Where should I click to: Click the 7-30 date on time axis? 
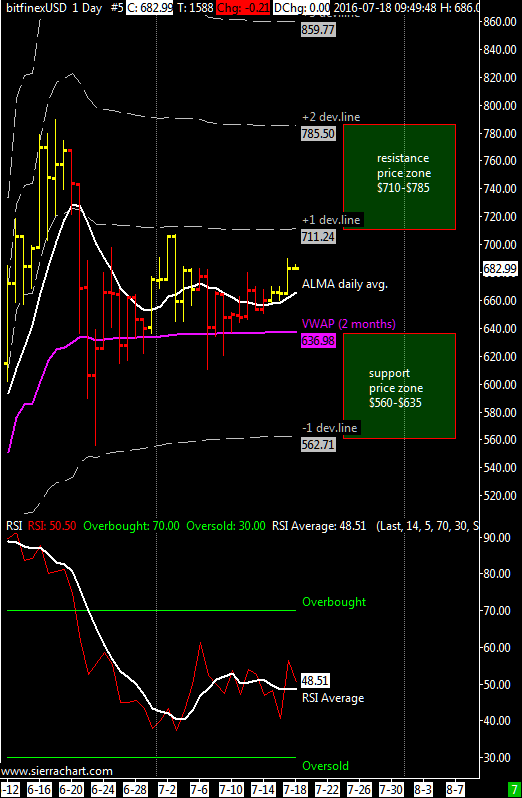(391, 788)
